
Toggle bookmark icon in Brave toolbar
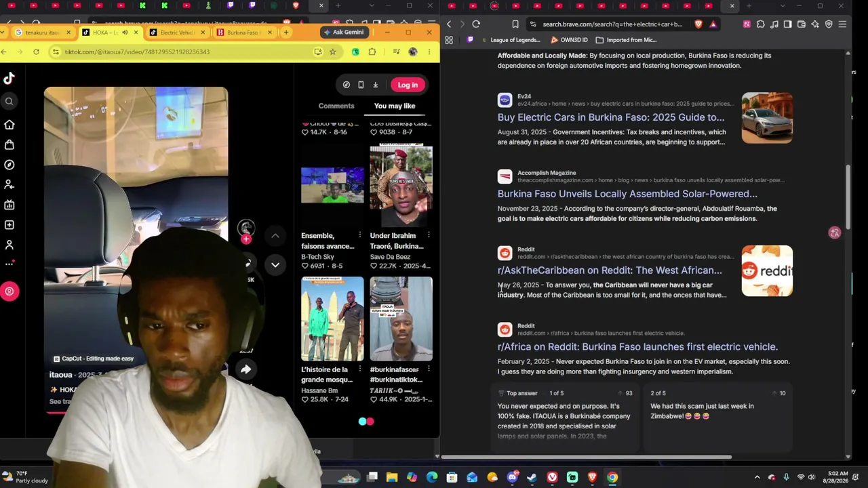[x=515, y=24]
